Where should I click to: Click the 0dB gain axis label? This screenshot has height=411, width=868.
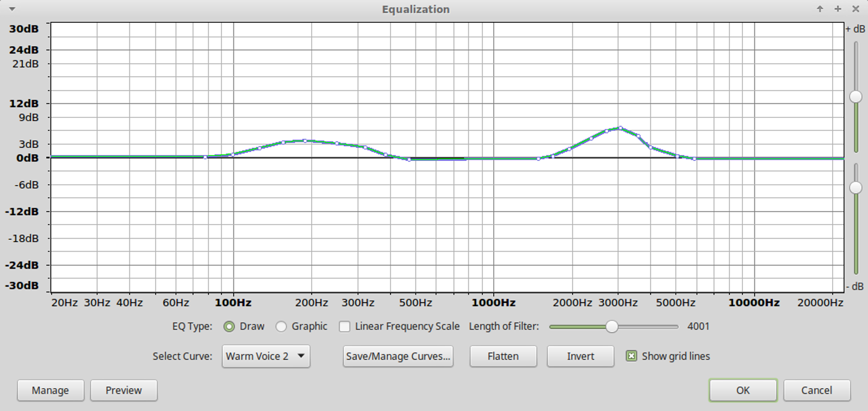coord(28,158)
